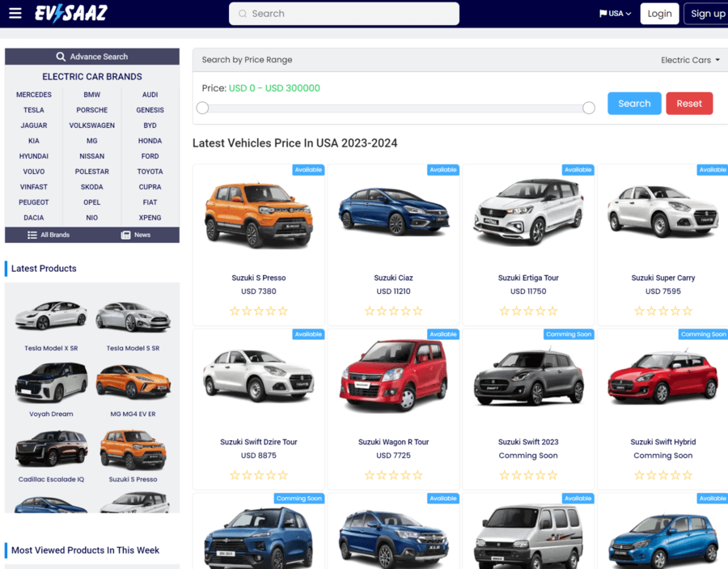Rate Suzuki Swift 2023 first star
This screenshot has height=569, width=728.
coord(504,475)
